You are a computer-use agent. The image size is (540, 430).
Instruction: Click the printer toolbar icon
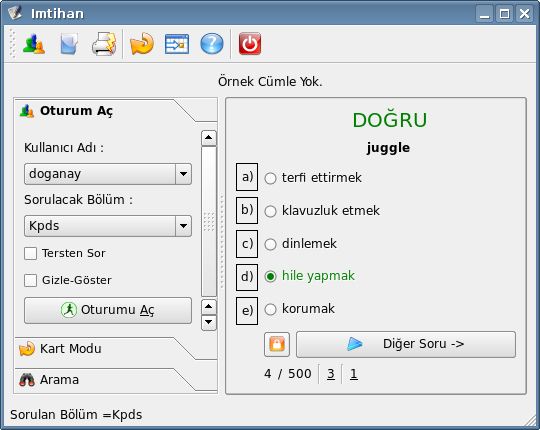pos(104,44)
